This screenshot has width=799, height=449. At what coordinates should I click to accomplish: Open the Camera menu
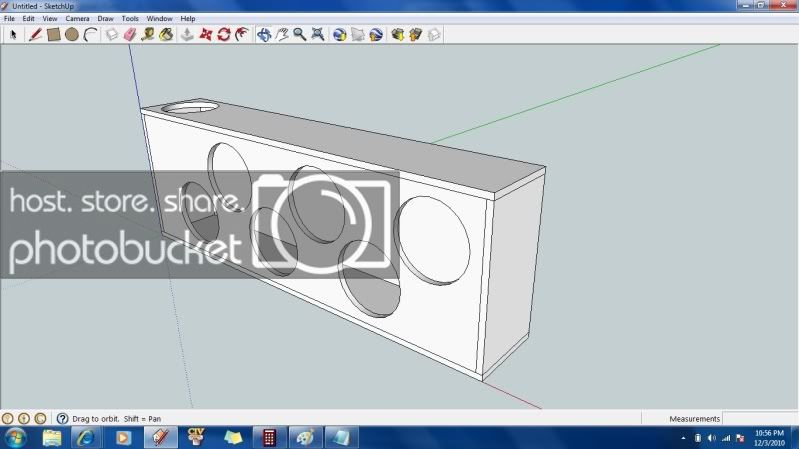[x=77, y=18]
